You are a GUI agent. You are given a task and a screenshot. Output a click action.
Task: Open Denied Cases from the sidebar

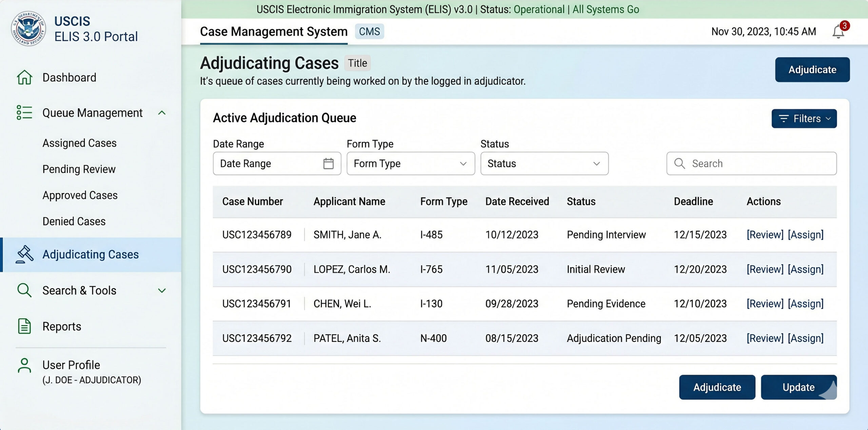point(74,221)
